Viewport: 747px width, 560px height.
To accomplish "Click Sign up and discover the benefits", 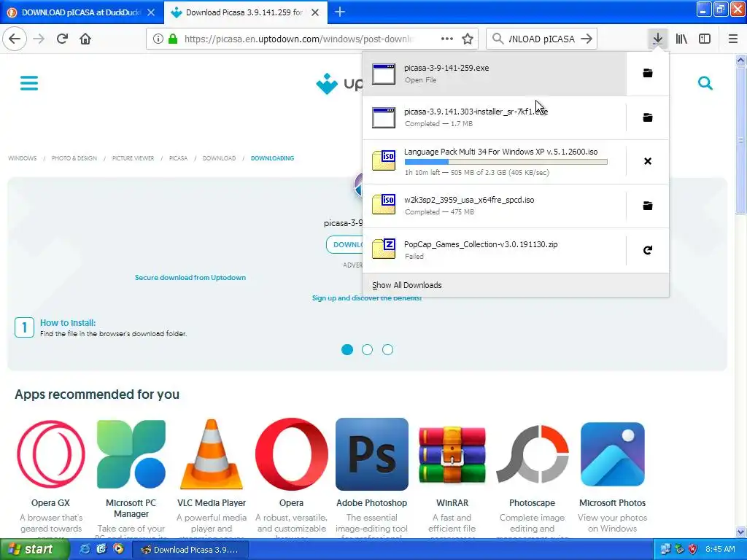I will point(367,298).
